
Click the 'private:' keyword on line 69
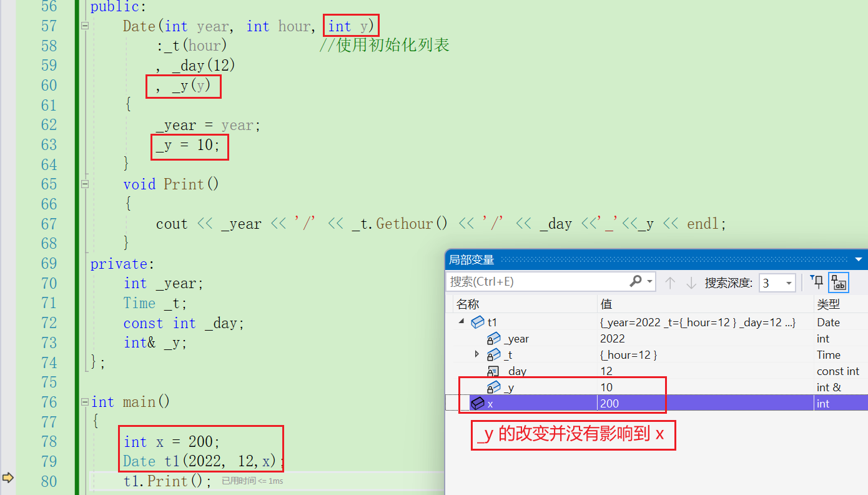pyautogui.click(x=122, y=264)
